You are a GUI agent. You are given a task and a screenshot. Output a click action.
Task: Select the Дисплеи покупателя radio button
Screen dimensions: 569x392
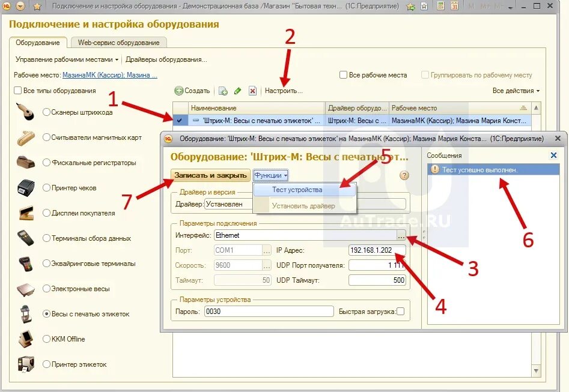coord(46,213)
